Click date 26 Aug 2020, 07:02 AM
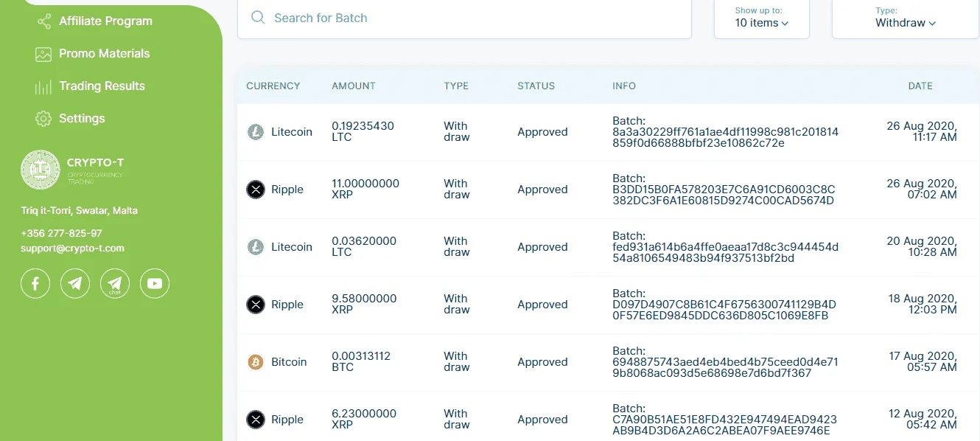The width and height of the screenshot is (980, 441). tap(921, 190)
